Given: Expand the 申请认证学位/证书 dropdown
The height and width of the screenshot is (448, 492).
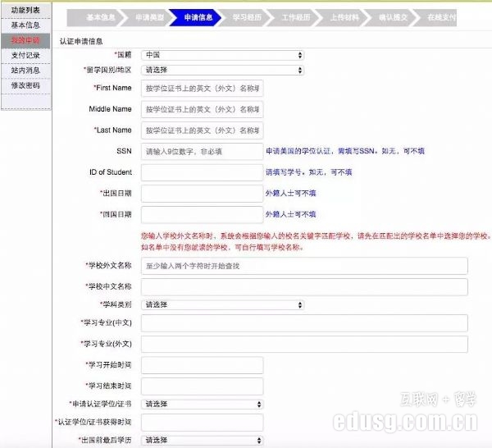Looking at the screenshot, I should pyautogui.click(x=202, y=404).
